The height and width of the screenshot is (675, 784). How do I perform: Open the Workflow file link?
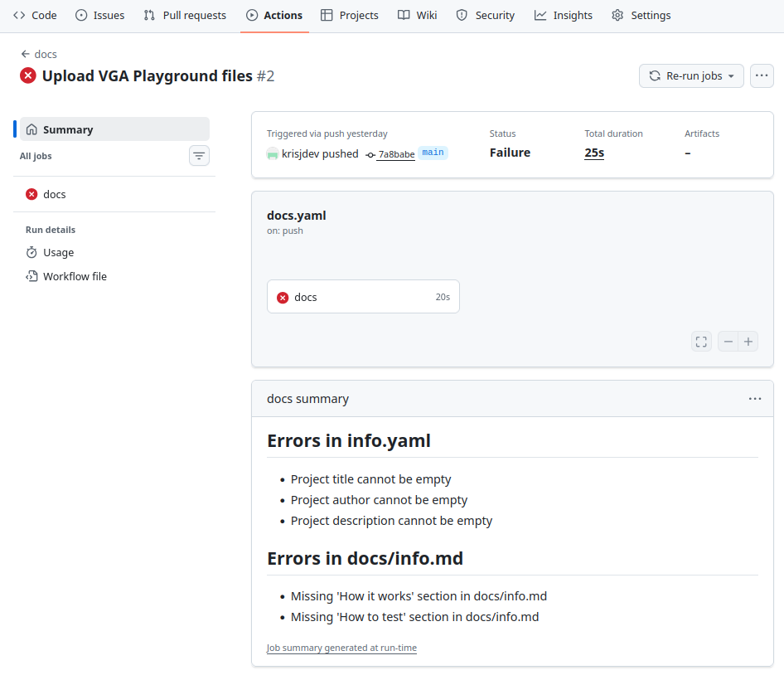[x=75, y=276]
